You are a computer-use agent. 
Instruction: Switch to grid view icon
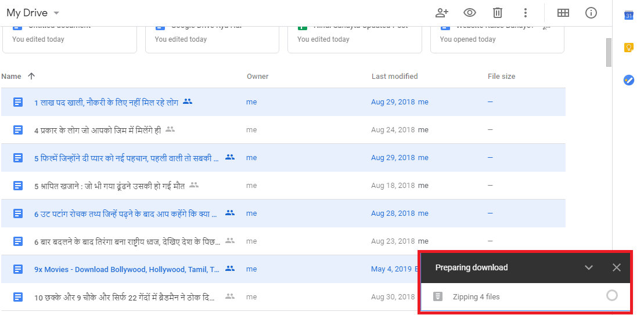(563, 13)
